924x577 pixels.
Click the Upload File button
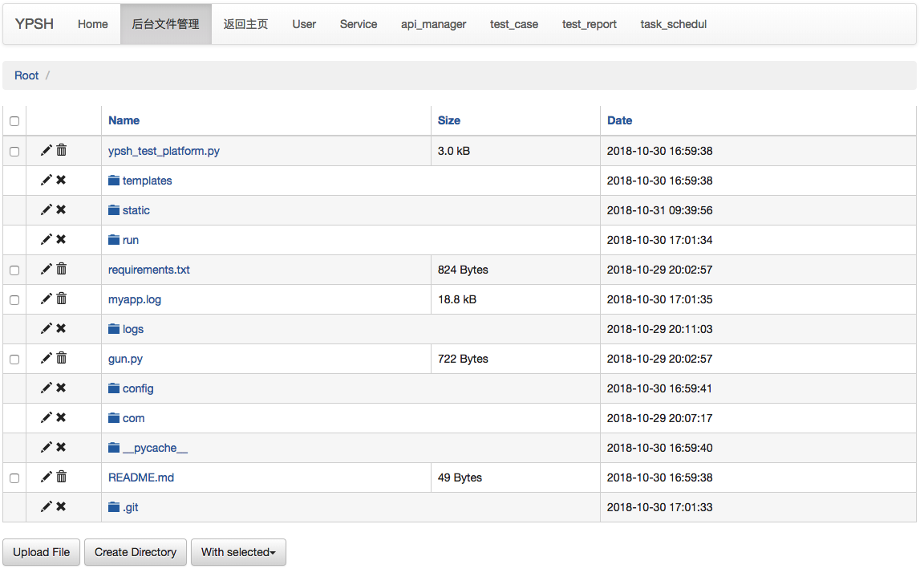pyautogui.click(x=41, y=552)
